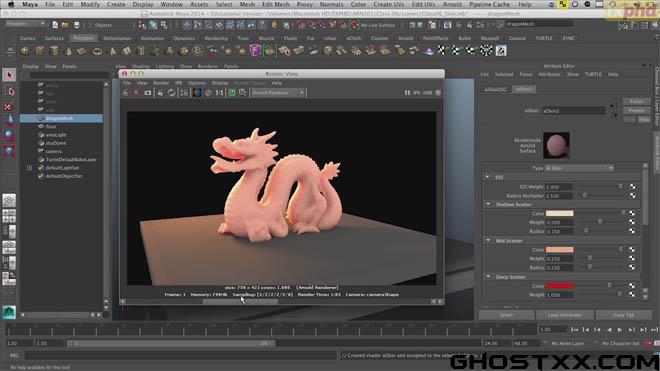
Task: Collapse the SSS section
Action: [487, 177]
